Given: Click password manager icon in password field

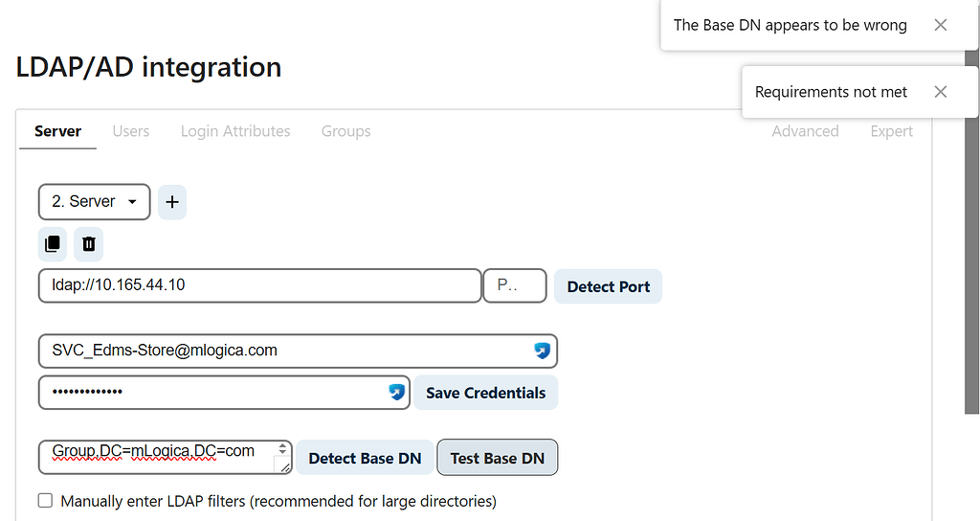Looking at the screenshot, I should 396,392.
